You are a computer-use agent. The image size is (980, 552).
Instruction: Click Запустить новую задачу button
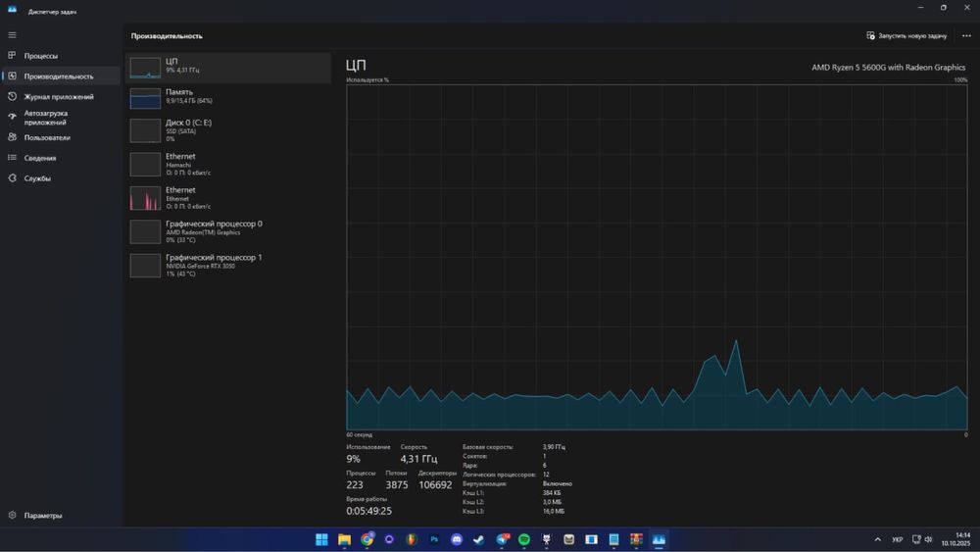(x=906, y=35)
